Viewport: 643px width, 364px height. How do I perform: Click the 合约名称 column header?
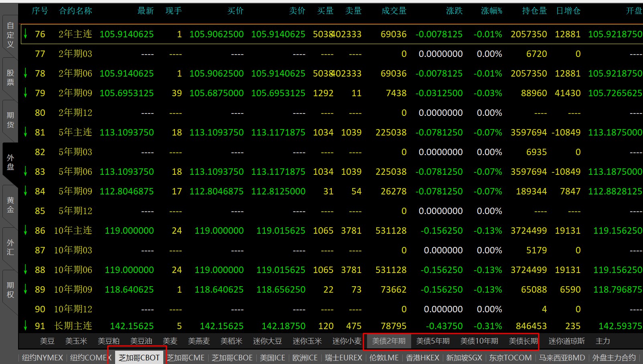tap(75, 11)
